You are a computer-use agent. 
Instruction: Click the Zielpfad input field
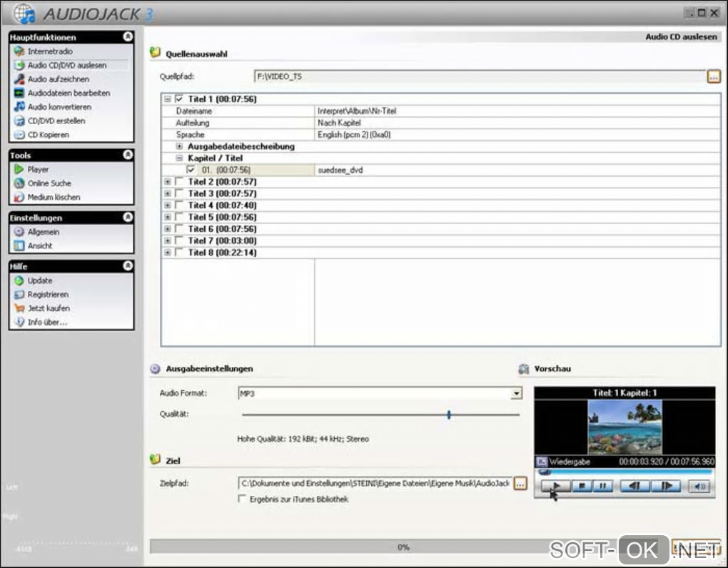pyautogui.click(x=375, y=484)
